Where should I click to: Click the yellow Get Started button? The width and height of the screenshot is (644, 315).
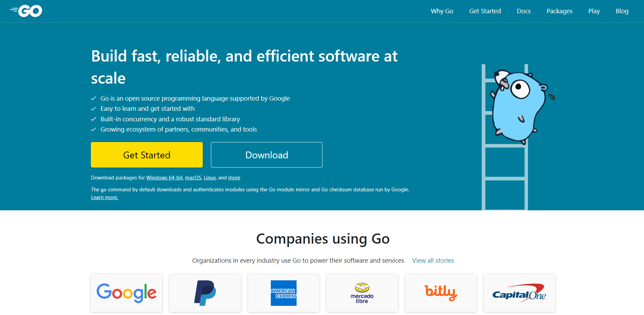click(x=147, y=155)
